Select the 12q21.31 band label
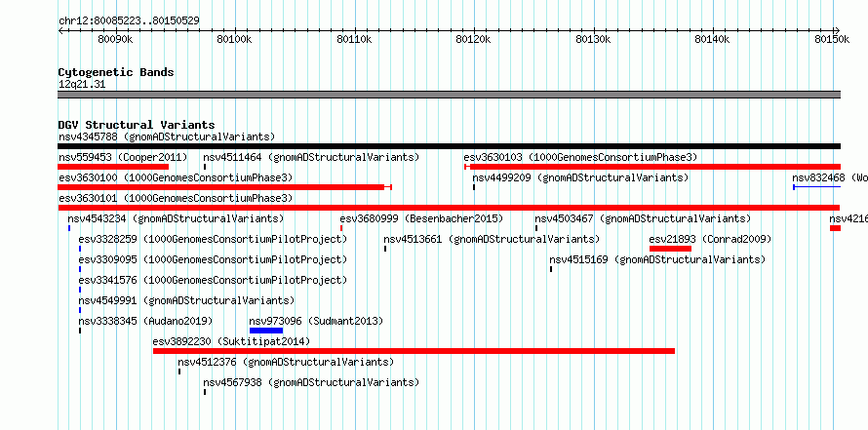This screenshot has height=430, width=868. click(x=82, y=85)
